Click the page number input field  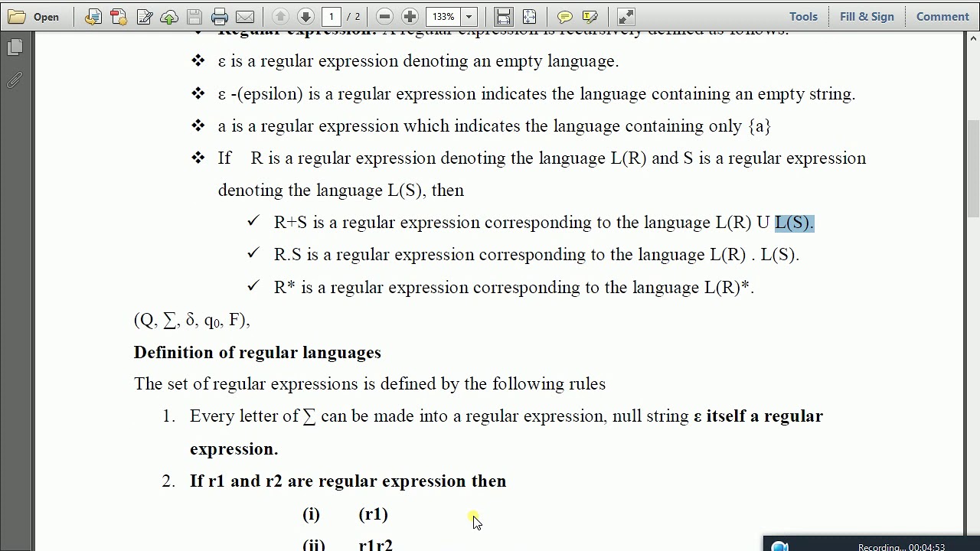pos(332,16)
